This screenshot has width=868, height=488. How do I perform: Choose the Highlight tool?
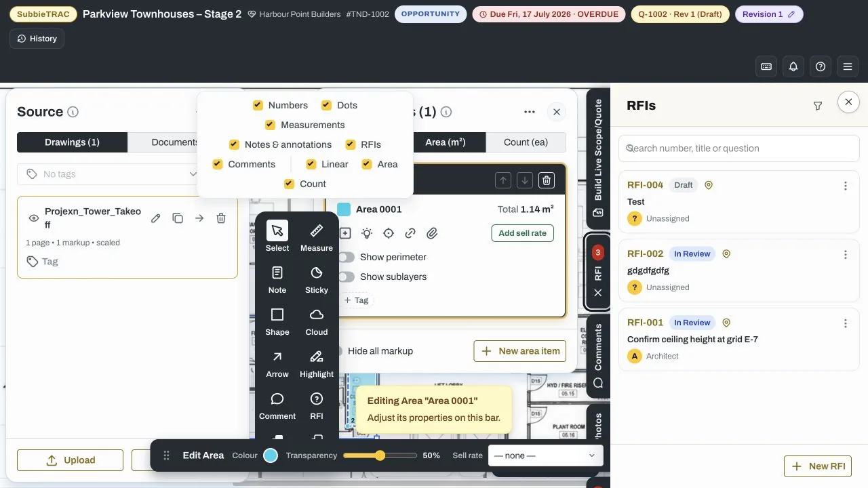pos(316,362)
